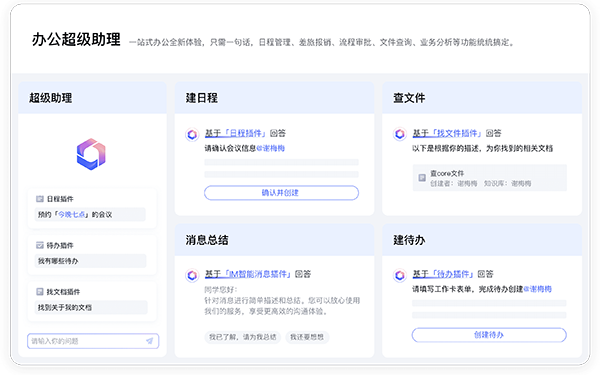Click the assistant avatar in 建待办 card
The width and height of the screenshot is (600, 375).
[x=400, y=275]
